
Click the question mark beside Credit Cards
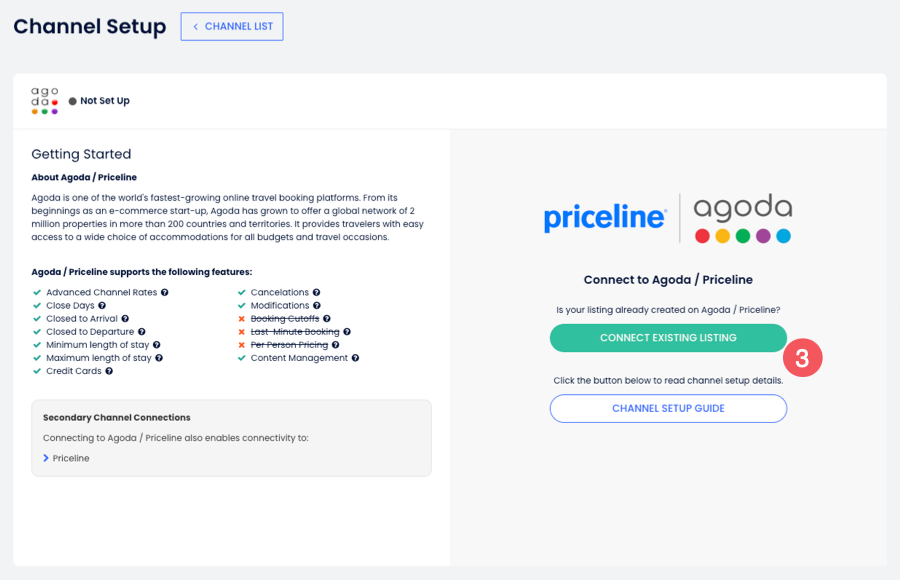(108, 370)
